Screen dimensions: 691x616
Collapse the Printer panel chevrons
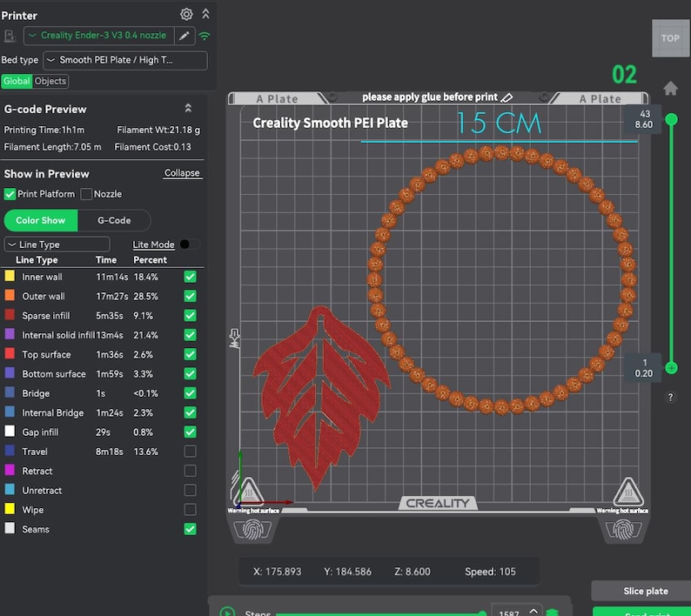pyautogui.click(x=205, y=14)
